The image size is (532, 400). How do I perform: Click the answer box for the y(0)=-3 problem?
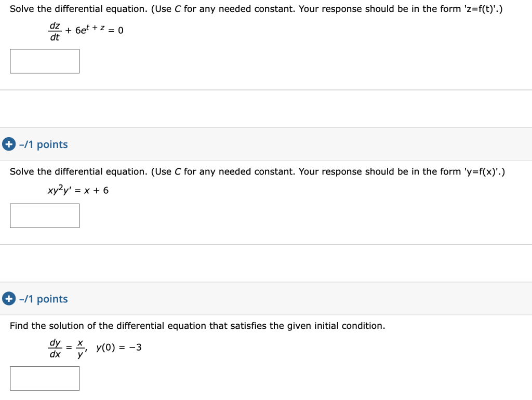[x=44, y=378]
